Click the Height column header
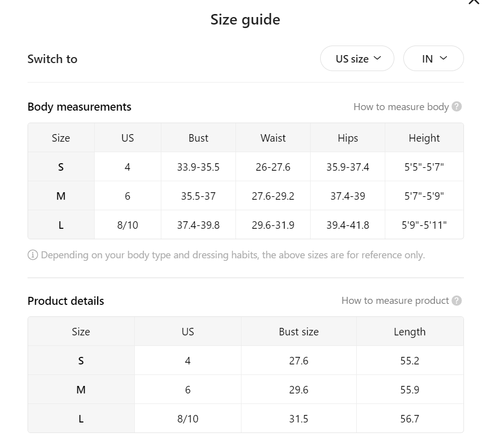This screenshot has width=483, height=448. click(x=424, y=138)
